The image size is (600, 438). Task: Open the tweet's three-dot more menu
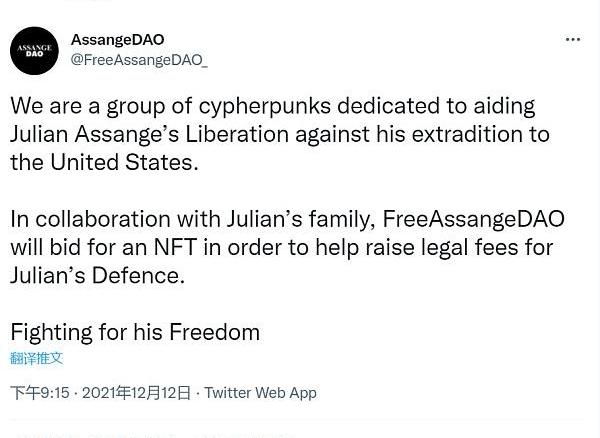point(572,40)
